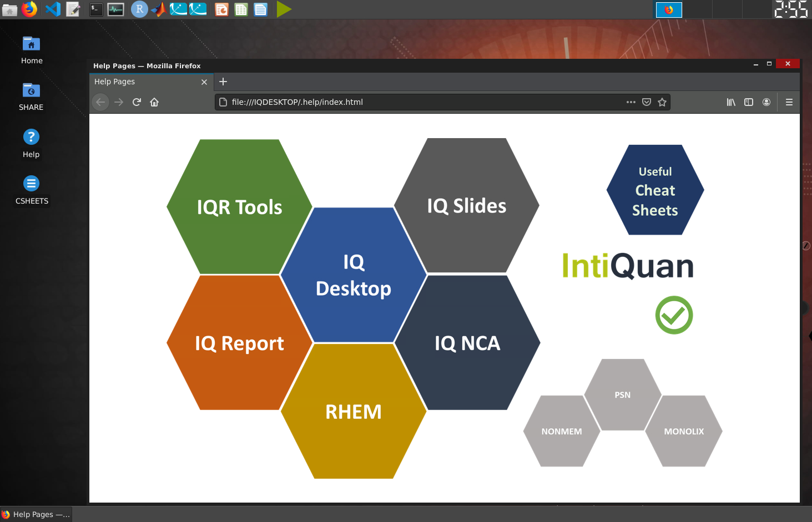
Task: Open the Firefox hamburger menu
Action: click(x=789, y=102)
